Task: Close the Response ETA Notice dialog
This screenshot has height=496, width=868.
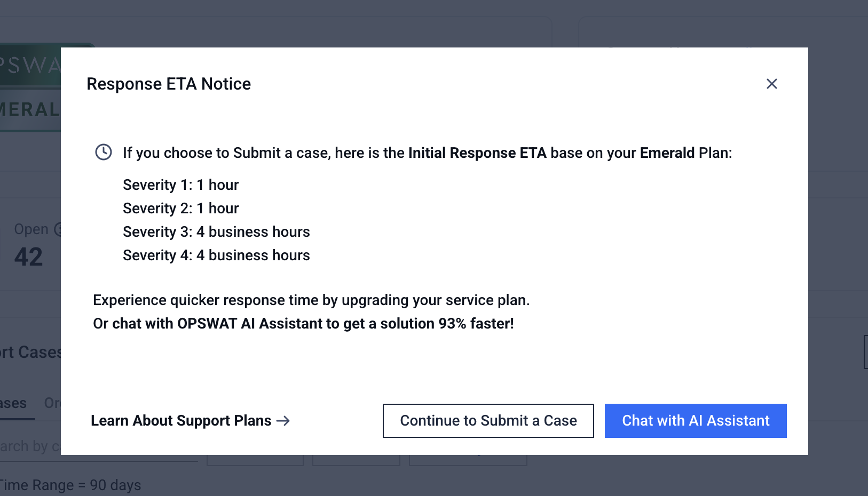Action: click(771, 84)
